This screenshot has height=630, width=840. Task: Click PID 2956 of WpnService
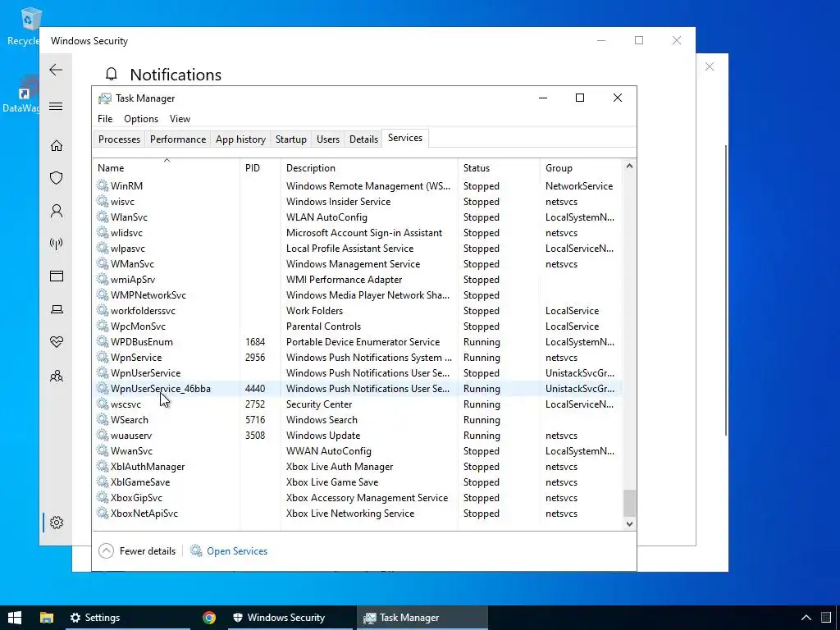(x=255, y=358)
